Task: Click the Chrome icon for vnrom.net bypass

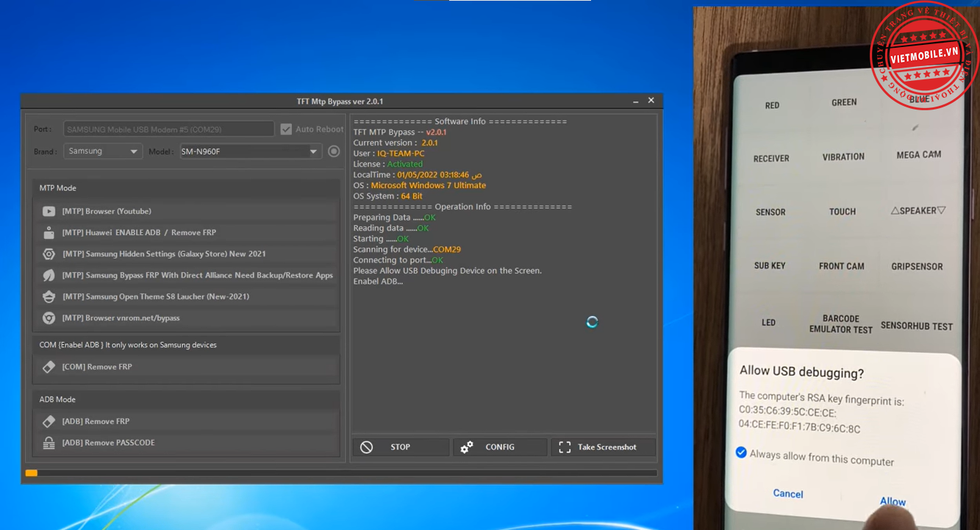Action: coord(49,318)
